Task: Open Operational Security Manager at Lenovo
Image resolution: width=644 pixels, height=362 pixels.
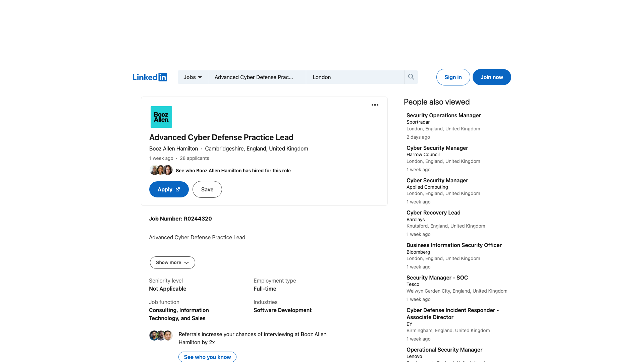Action: pyautogui.click(x=444, y=350)
